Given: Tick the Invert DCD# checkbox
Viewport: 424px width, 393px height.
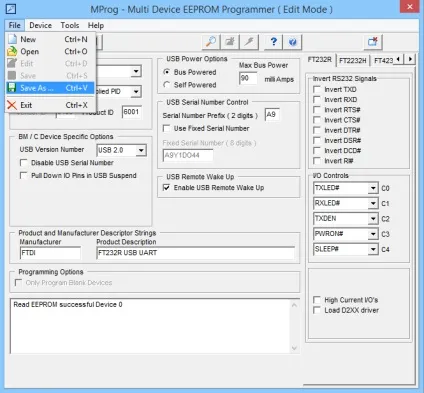Looking at the screenshot, I should click(317, 151).
